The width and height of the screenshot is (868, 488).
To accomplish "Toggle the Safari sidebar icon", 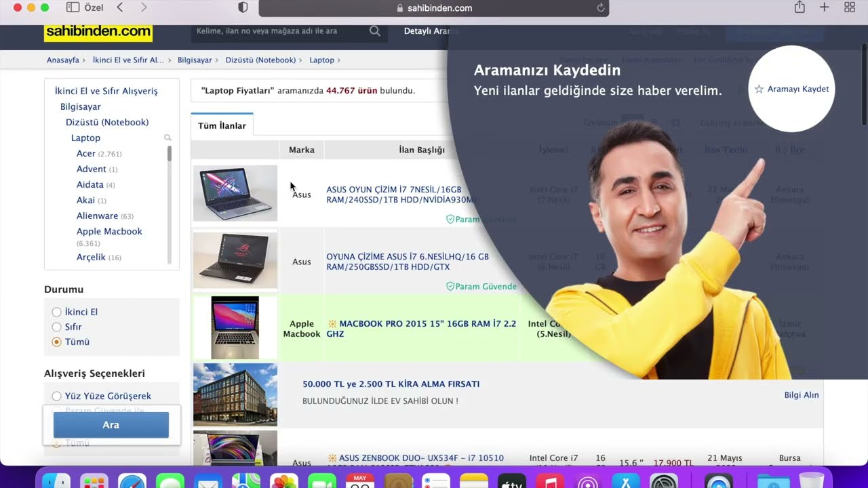I will click(x=73, y=7).
